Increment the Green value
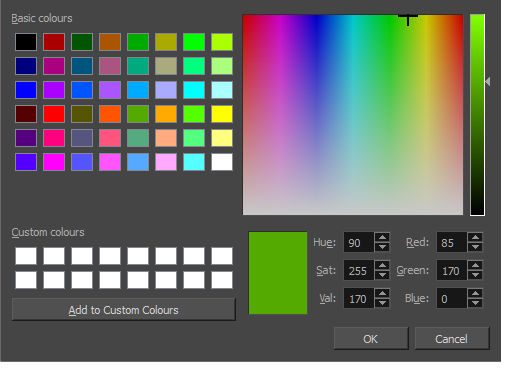The height and width of the screenshot is (372, 511). (475, 266)
